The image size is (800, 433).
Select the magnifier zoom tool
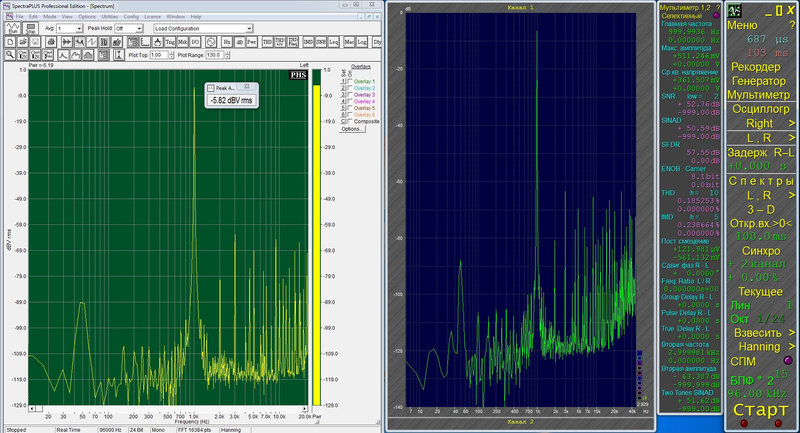[10, 55]
